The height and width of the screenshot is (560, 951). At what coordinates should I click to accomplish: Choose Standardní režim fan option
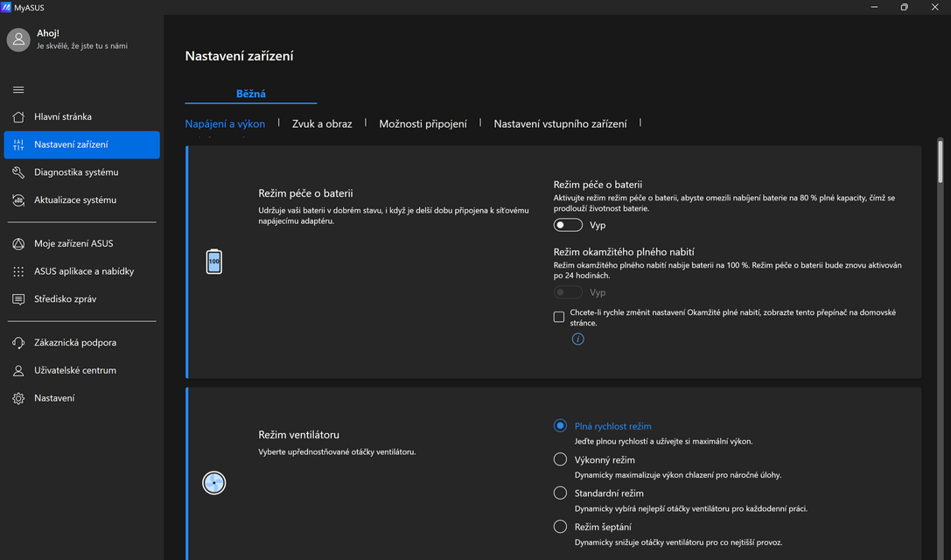coord(561,493)
